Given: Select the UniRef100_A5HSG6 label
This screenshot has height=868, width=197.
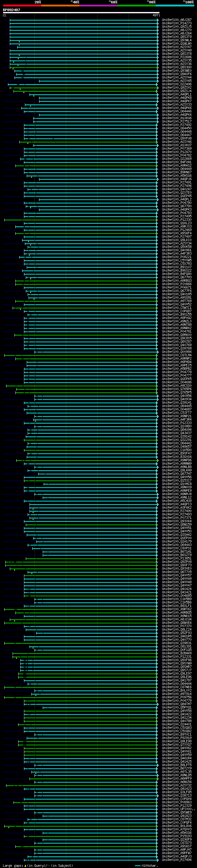Looking at the screenshot, I should (177, 176).
